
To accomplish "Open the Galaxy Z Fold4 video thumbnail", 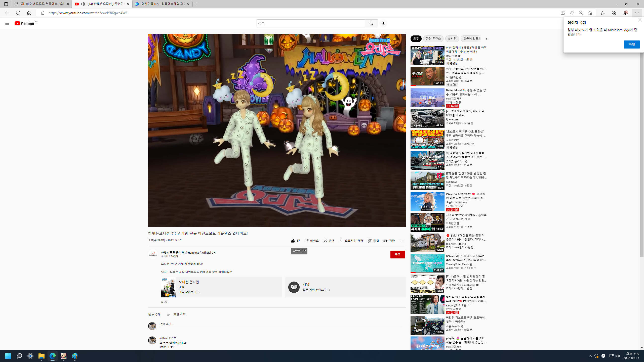I will [x=427, y=55].
